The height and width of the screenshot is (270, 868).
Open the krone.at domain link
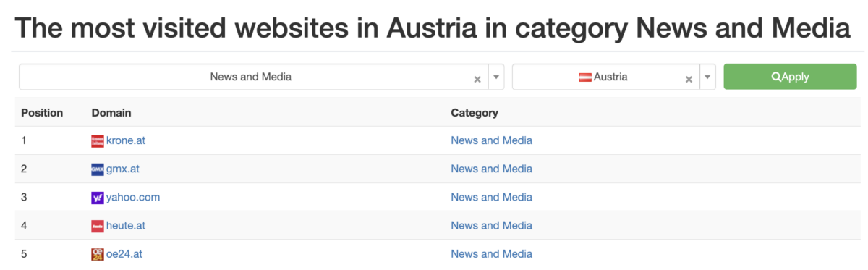126,140
